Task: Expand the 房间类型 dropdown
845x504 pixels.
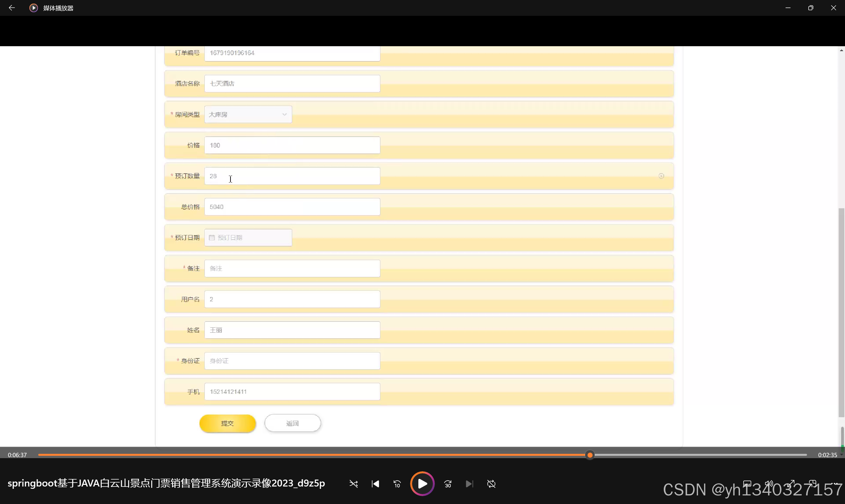Action: point(248,115)
